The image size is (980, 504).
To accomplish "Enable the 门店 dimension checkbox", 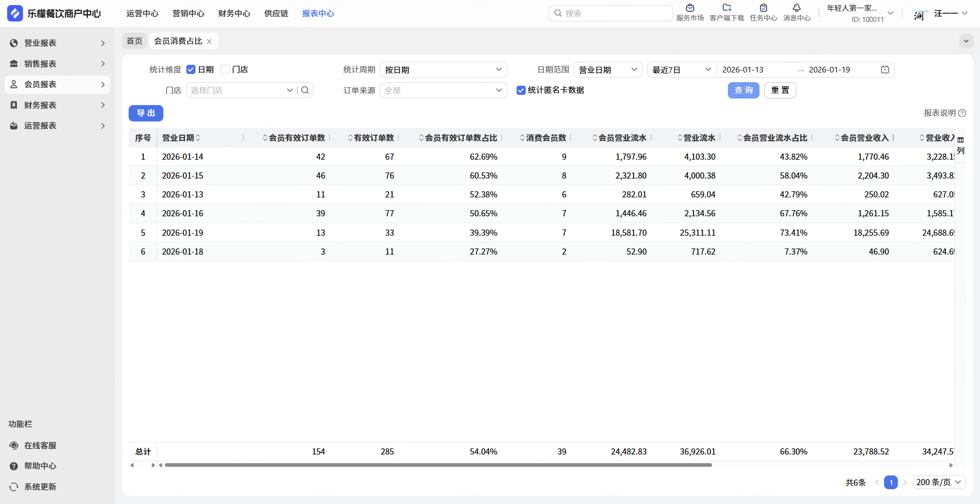I will tap(225, 70).
